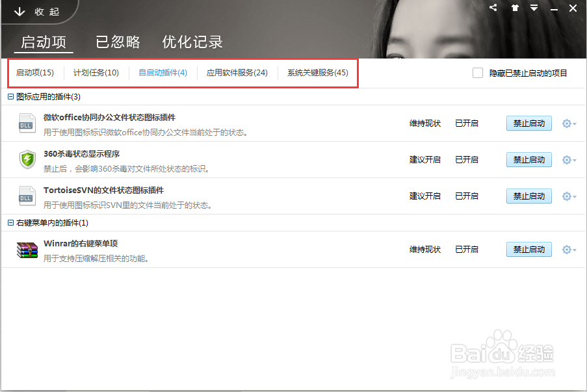Open gear options for 360杀毒 row
This screenshot has height=392, width=587.
[x=569, y=160]
